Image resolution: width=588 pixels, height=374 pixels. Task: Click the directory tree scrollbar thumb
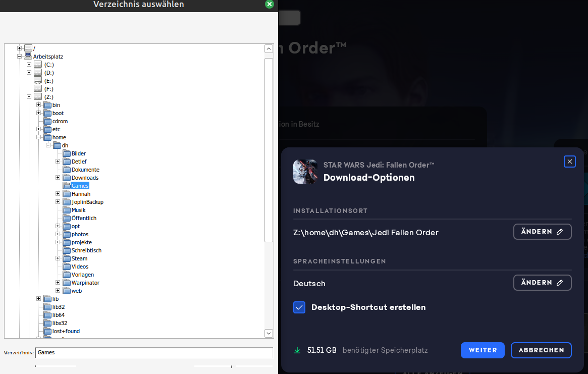click(269, 150)
